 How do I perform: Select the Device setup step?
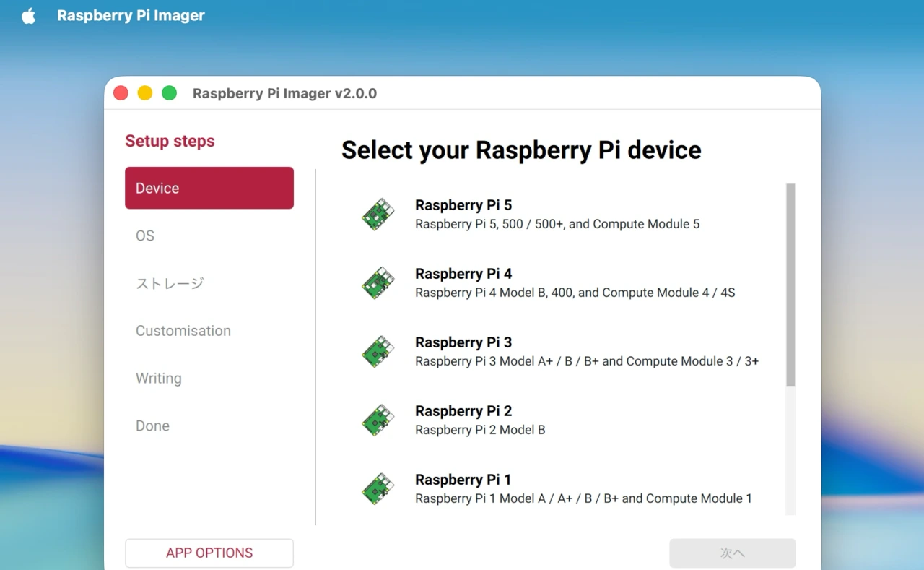(x=209, y=188)
